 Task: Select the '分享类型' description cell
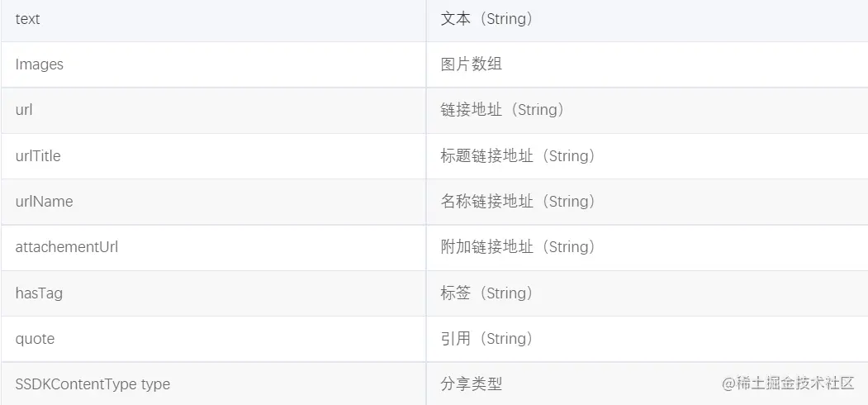coord(471,384)
